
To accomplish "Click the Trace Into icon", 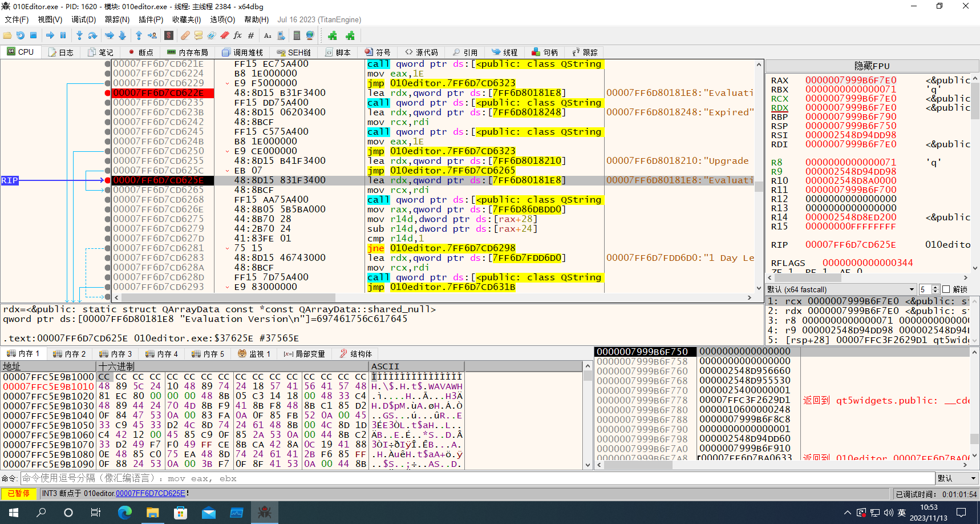I will 109,35.
